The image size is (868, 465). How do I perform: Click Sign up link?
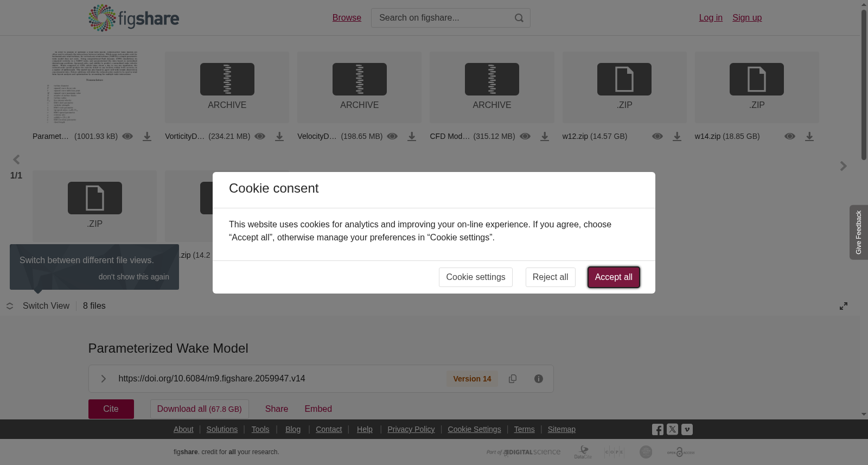[747, 18]
